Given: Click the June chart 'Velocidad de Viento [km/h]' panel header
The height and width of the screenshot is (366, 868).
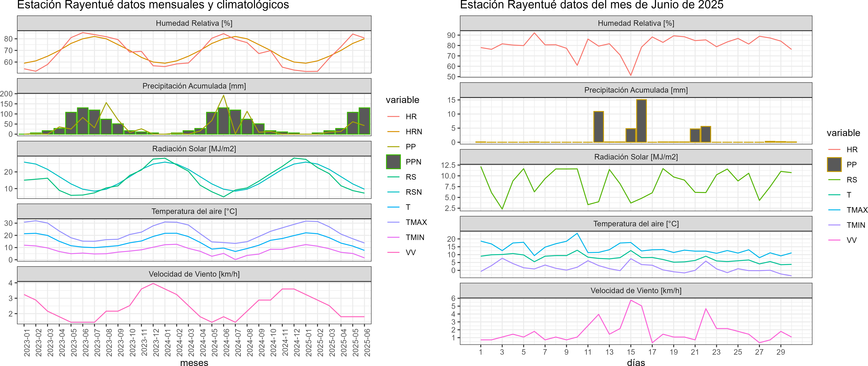Looking at the screenshot, I should [636, 291].
